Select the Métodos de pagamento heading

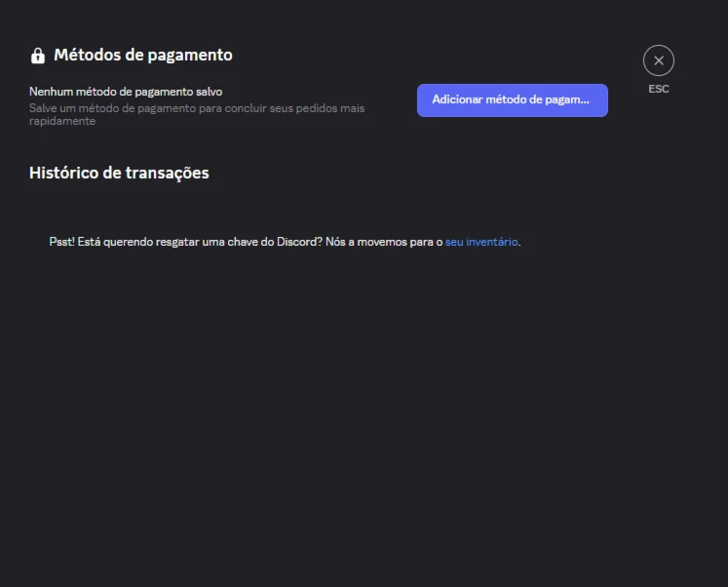click(x=143, y=56)
